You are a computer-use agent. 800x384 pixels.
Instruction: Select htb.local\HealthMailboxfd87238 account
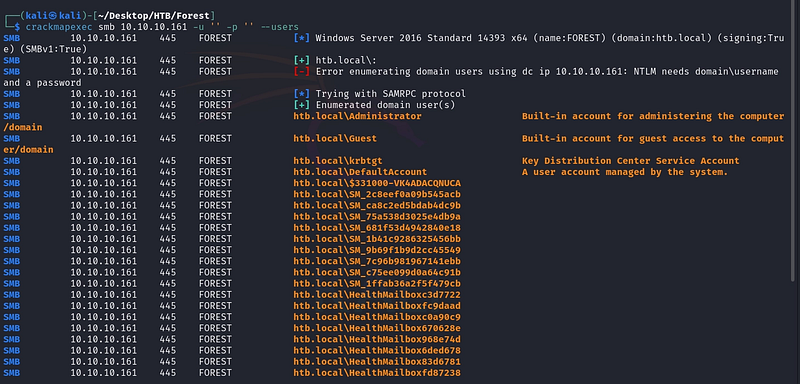377,373
